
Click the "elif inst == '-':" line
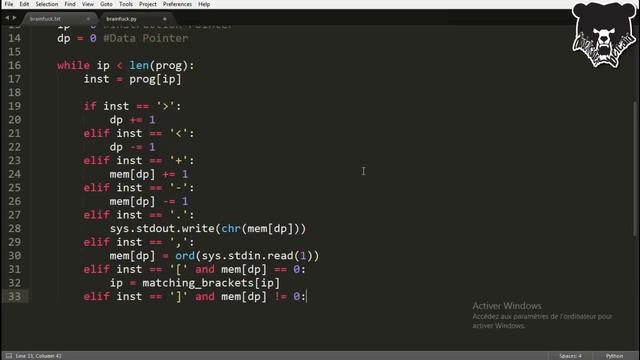139,188
